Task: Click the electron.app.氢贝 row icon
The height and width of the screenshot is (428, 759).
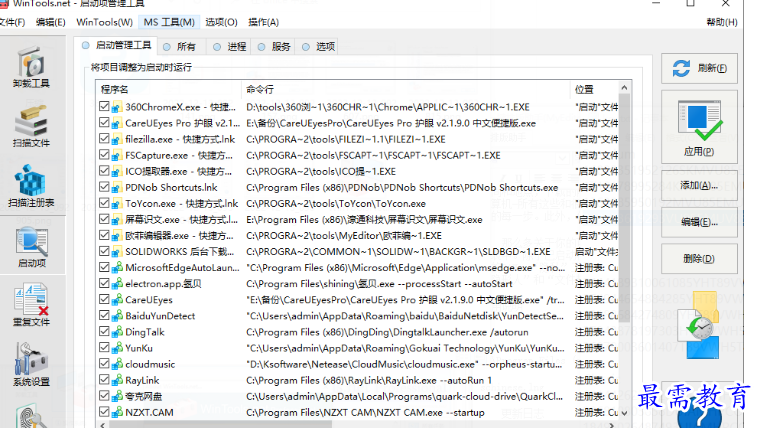Action: pos(117,284)
